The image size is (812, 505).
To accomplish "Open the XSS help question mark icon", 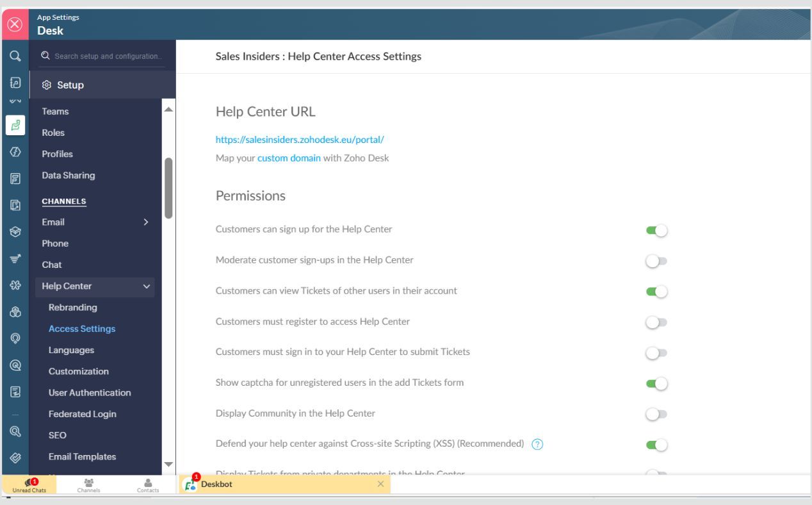I will click(x=538, y=445).
